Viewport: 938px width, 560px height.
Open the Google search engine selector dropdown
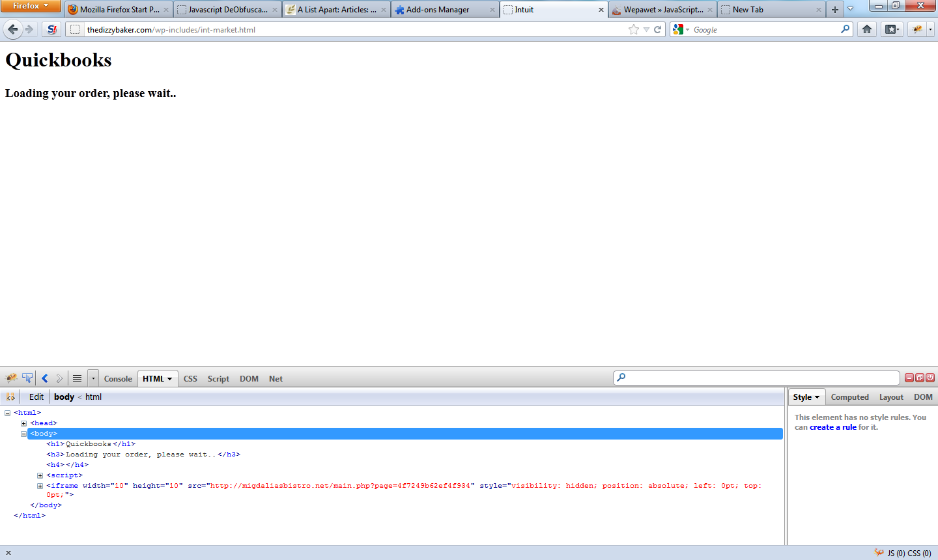(681, 29)
